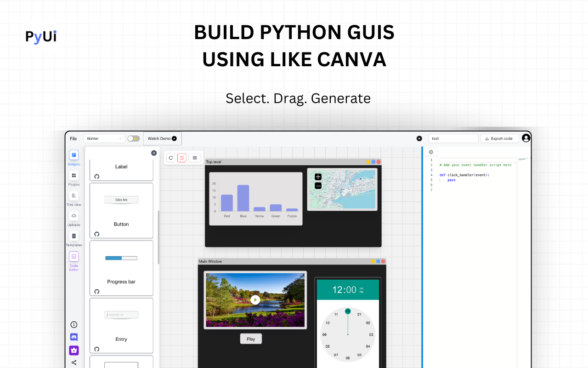
Task: Switch to Tree view in sidebar
Action: coord(73,198)
